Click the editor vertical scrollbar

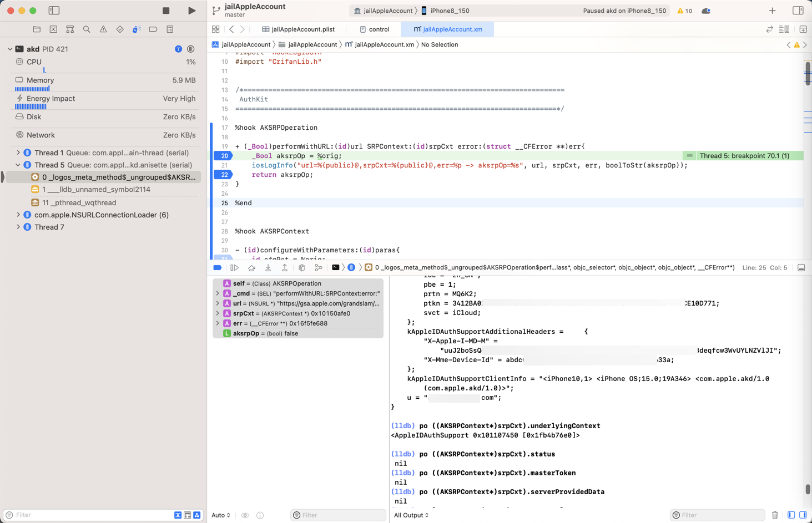[808, 73]
